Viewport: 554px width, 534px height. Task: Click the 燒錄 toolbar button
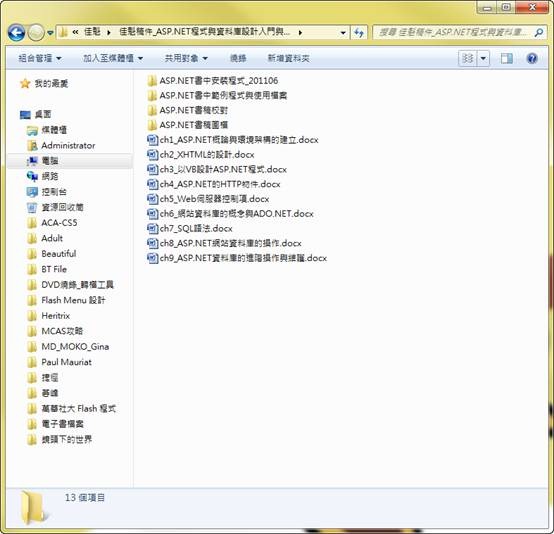pyautogui.click(x=238, y=58)
